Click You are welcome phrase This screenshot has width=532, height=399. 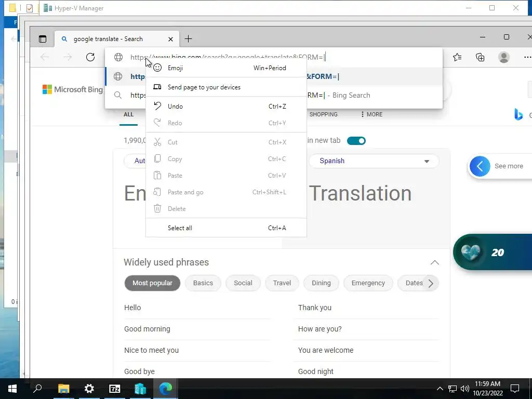point(326,351)
